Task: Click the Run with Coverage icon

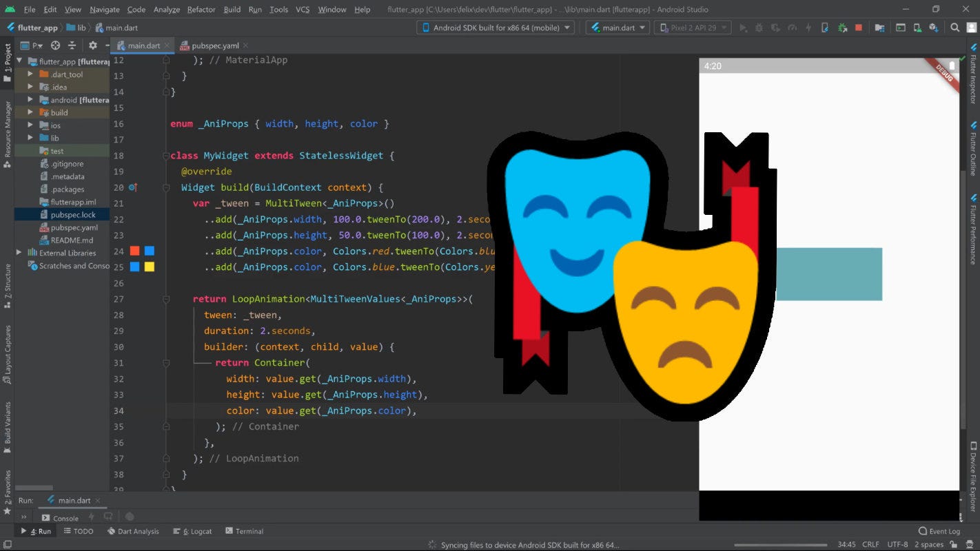Action: click(775, 28)
